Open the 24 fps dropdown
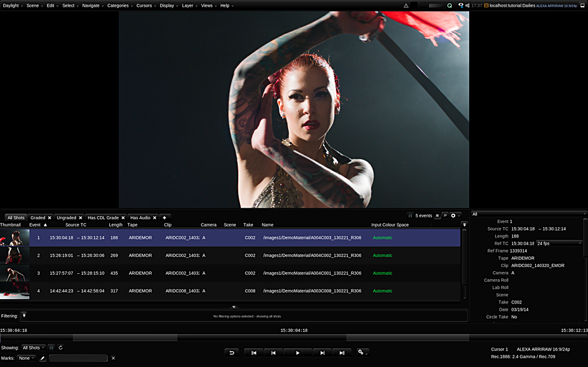The image size is (588, 367). 558,243
